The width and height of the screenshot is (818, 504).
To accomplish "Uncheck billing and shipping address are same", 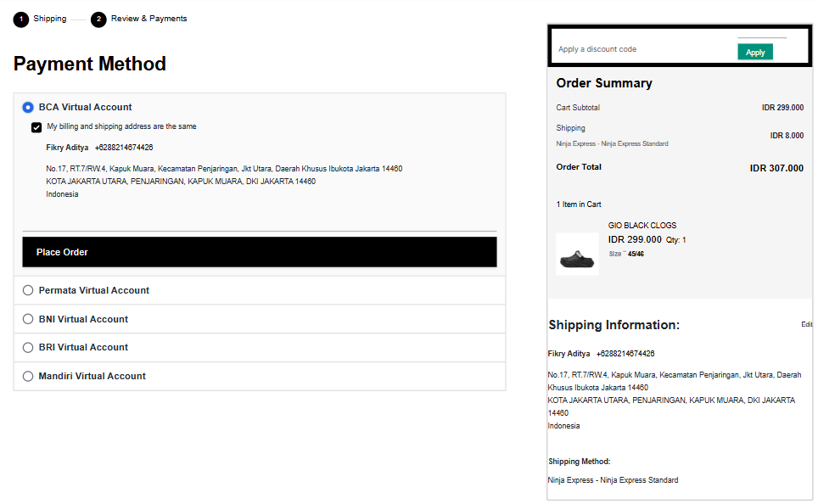I will 36,127.
